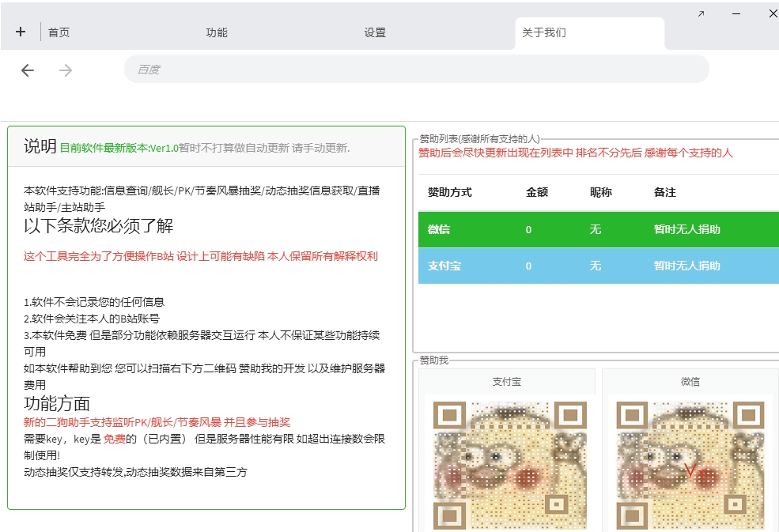The width and height of the screenshot is (779, 532).
Task: Select the 微信 QR code tab
Action: point(690,382)
